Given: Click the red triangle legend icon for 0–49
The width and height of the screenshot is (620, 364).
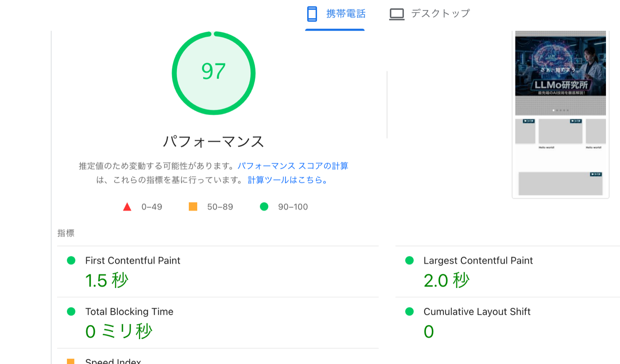Looking at the screenshot, I should [x=127, y=207].
